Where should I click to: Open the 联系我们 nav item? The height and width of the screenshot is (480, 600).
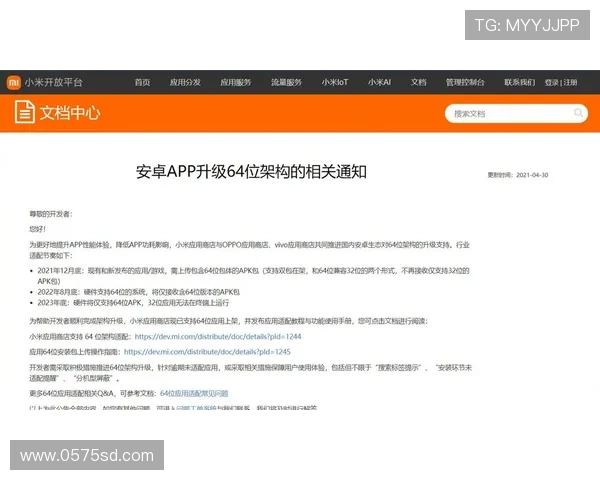(519, 82)
